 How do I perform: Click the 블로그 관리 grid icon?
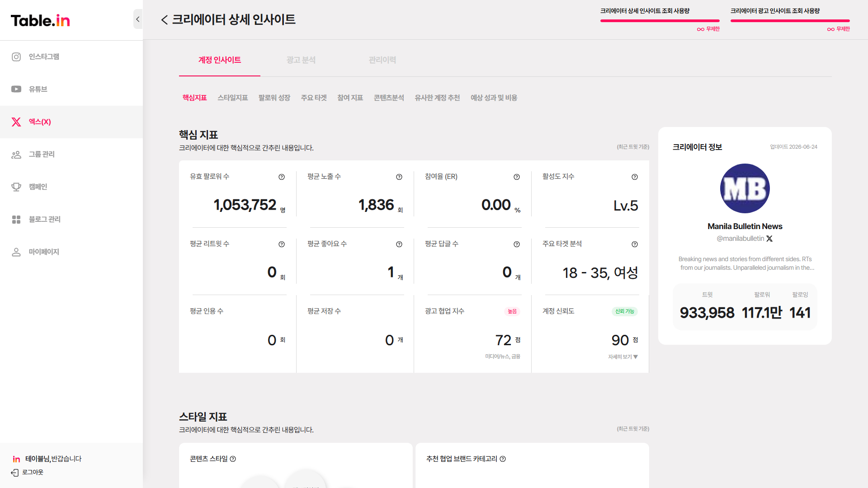click(x=16, y=220)
